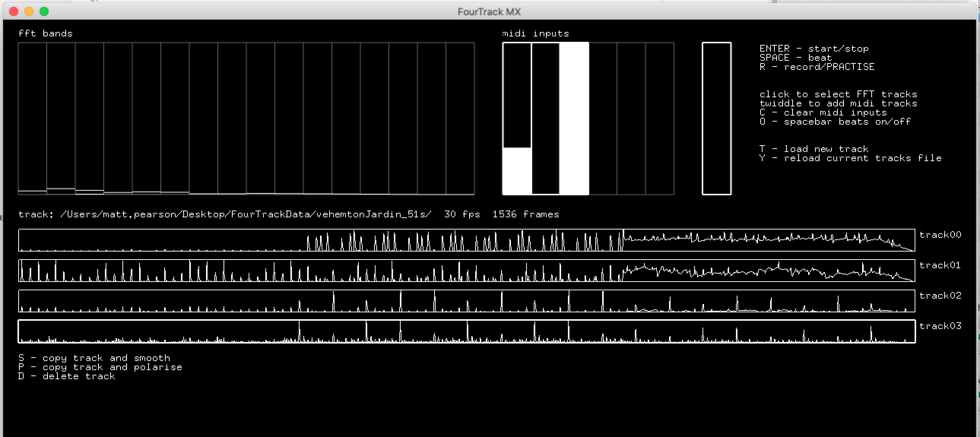Select the first FFT band column

click(32, 118)
